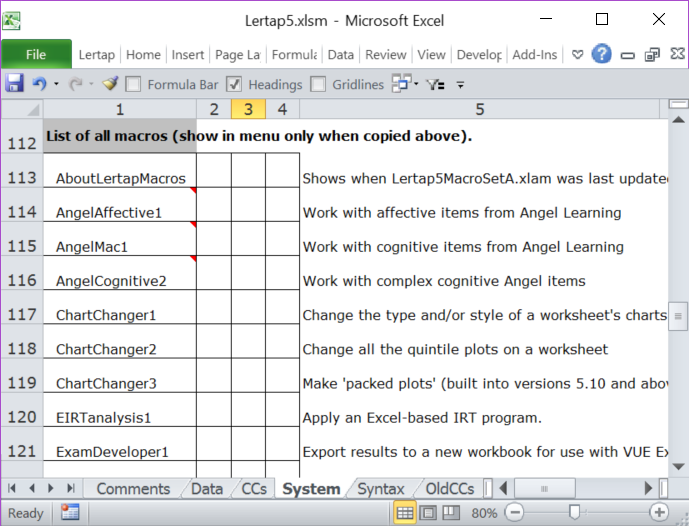Switch to Page Break Preview icon
The height and width of the screenshot is (526, 689).
pyautogui.click(x=451, y=512)
